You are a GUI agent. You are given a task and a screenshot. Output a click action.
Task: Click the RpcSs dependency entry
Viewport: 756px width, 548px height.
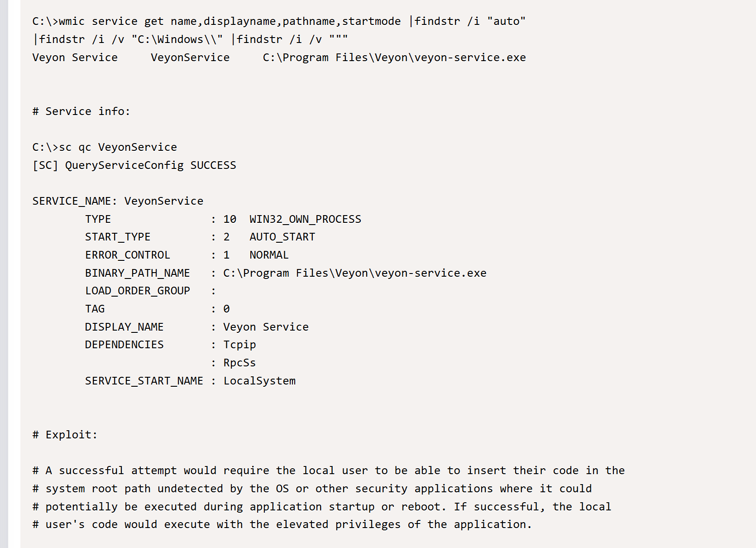239,363
